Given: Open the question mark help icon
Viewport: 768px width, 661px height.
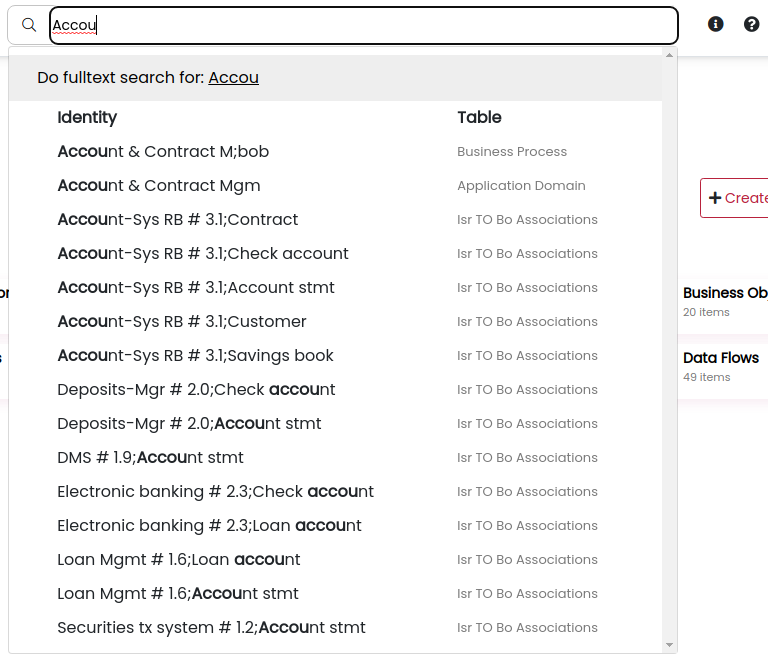Looking at the screenshot, I should (751, 24).
